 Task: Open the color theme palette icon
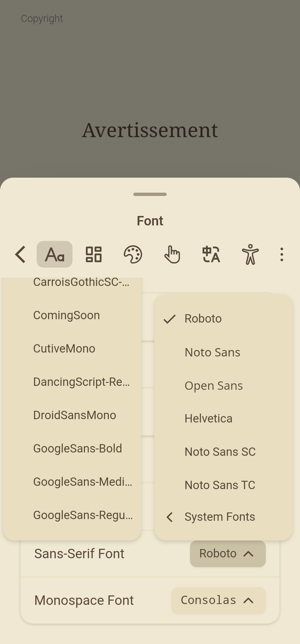click(133, 254)
